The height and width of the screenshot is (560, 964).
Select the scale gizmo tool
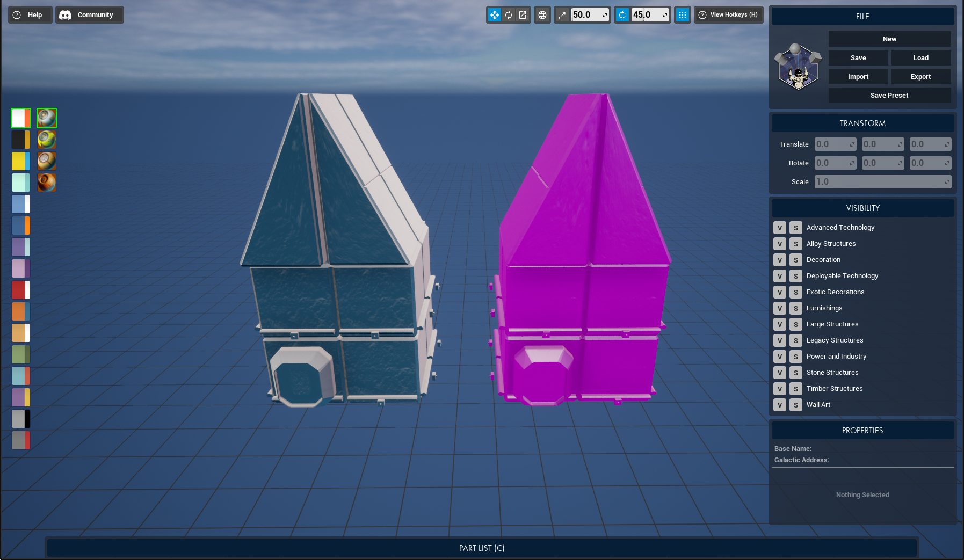[x=523, y=15]
